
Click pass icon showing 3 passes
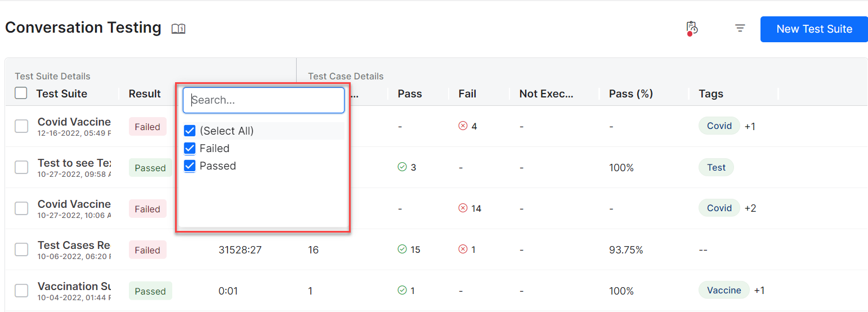pos(402,167)
